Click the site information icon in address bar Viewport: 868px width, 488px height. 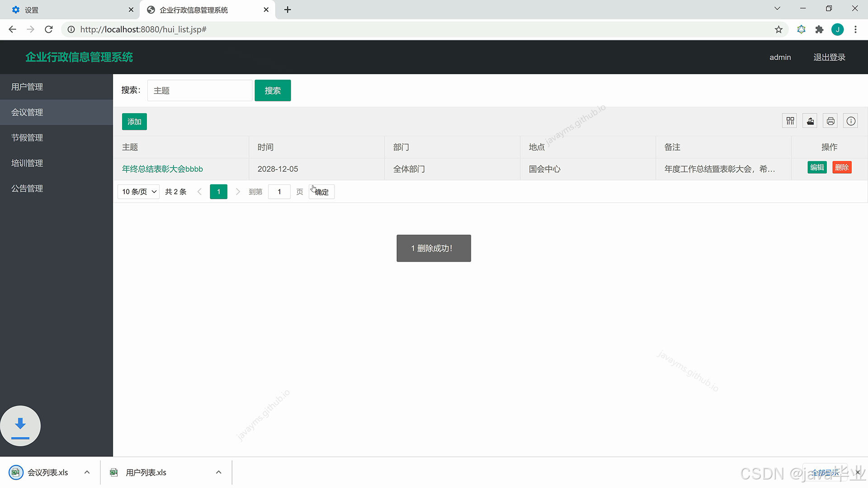[x=71, y=29]
